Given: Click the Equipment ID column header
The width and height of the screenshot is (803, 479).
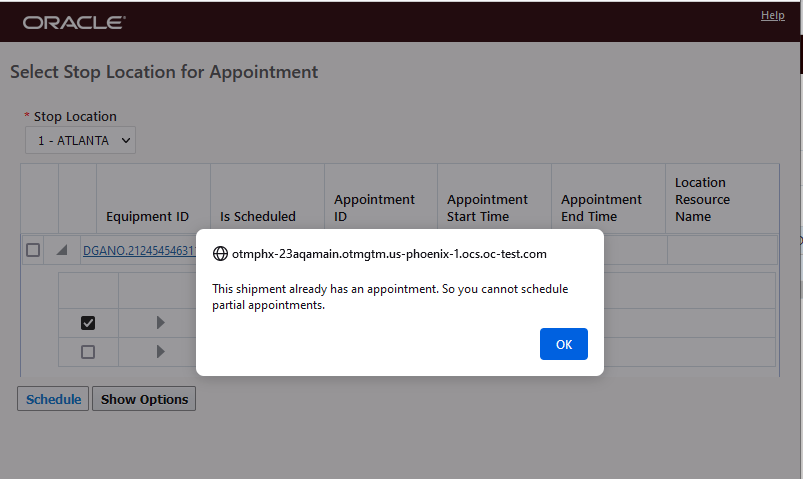Looking at the screenshot, I should click(x=147, y=216).
